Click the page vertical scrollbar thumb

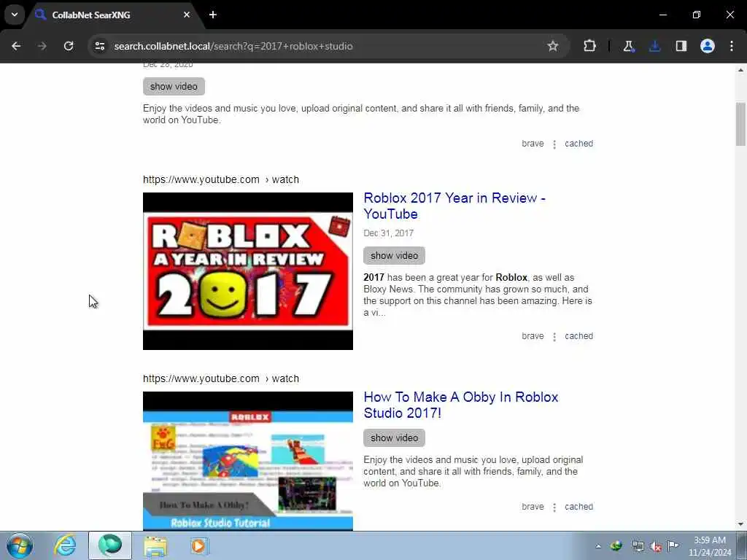coord(740,124)
